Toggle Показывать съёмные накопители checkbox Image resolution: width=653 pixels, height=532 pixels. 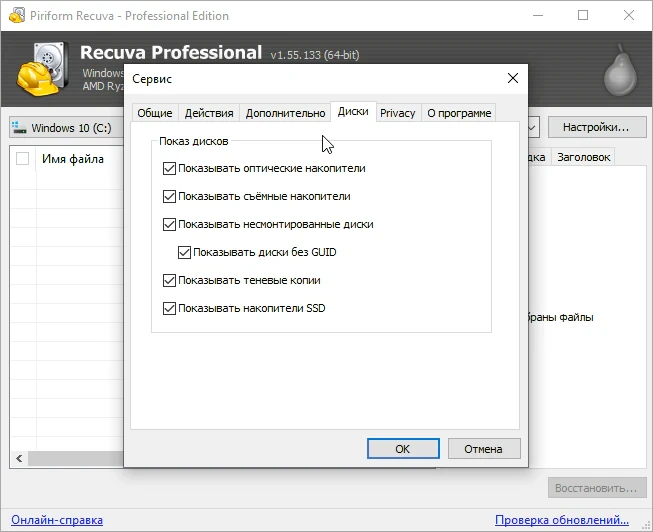[169, 196]
